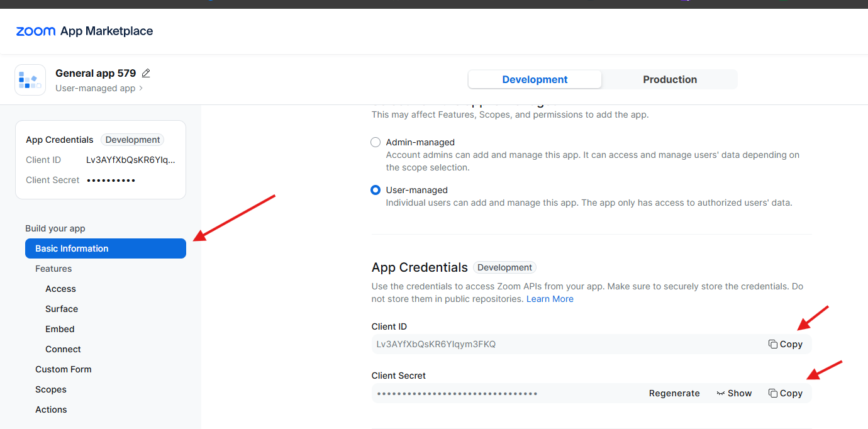868x429 pixels.
Task: Open the Learn More link
Action: click(550, 299)
